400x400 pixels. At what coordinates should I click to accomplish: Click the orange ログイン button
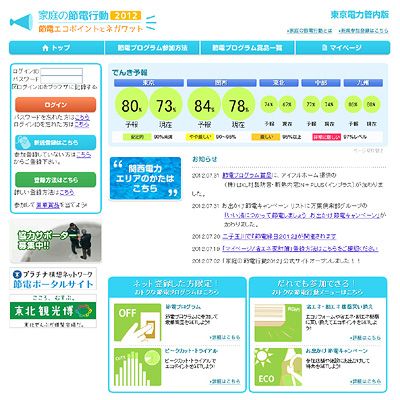(56, 105)
